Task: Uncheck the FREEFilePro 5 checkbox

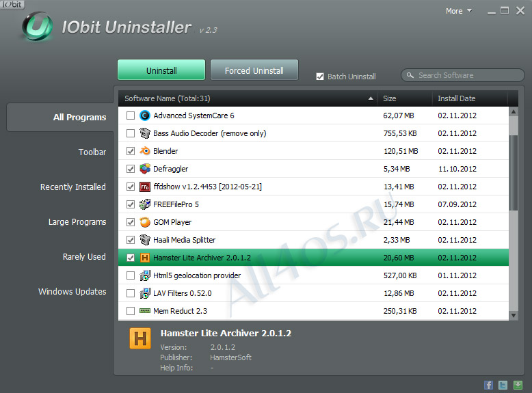Action: tap(131, 204)
